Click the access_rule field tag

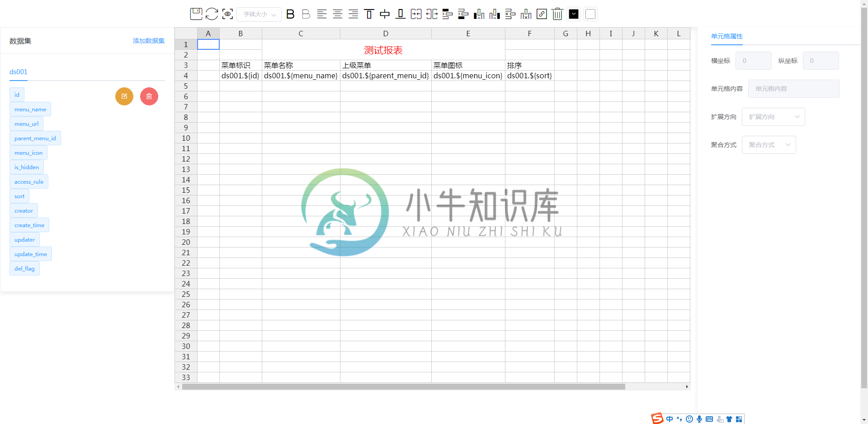point(29,181)
